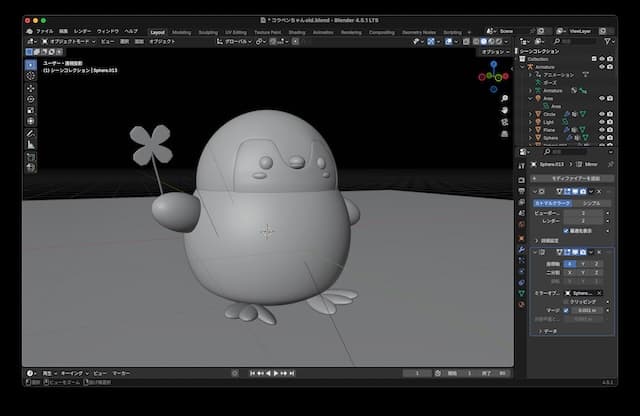The height and width of the screenshot is (416, 640).
Task: Click the viewport zoom magnifier icon
Action: 504,98
